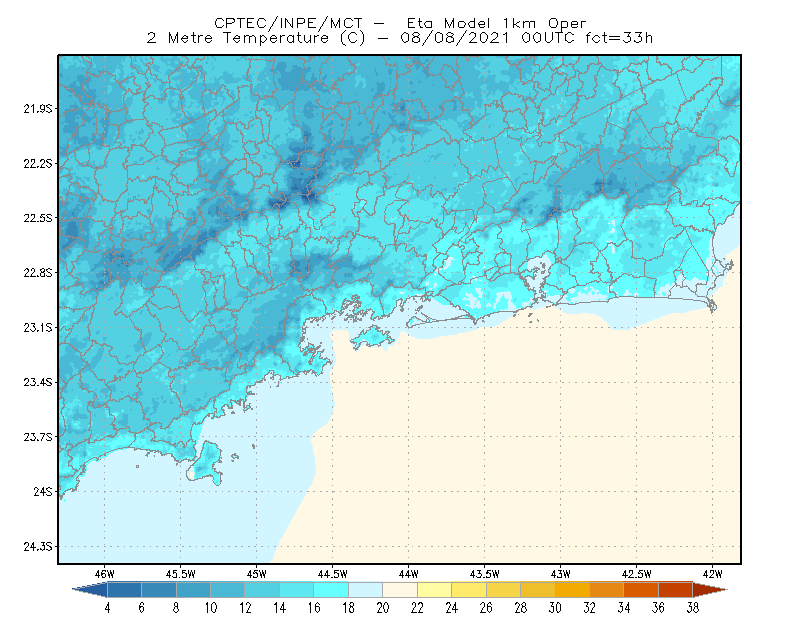Click the 44W longitude axis label
800x618 pixels.
click(x=408, y=574)
